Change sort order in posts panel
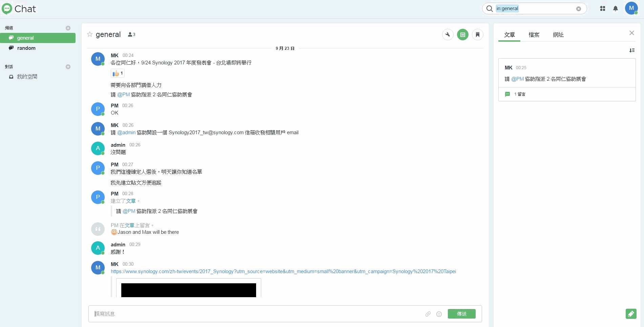 pos(632,50)
